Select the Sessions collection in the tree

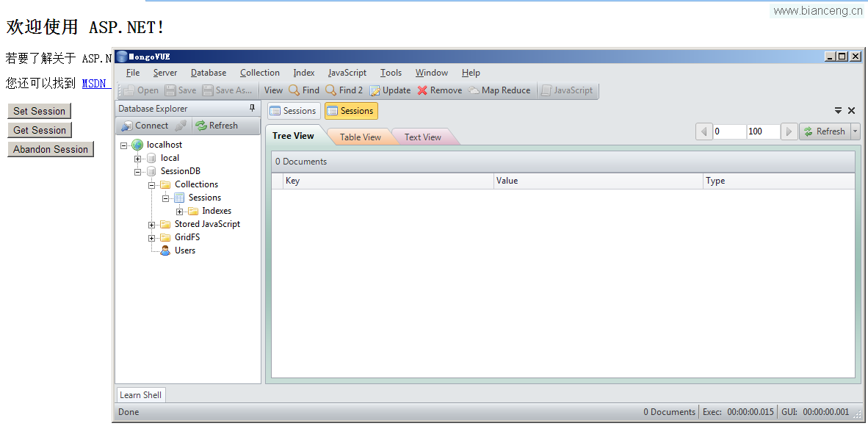(204, 198)
